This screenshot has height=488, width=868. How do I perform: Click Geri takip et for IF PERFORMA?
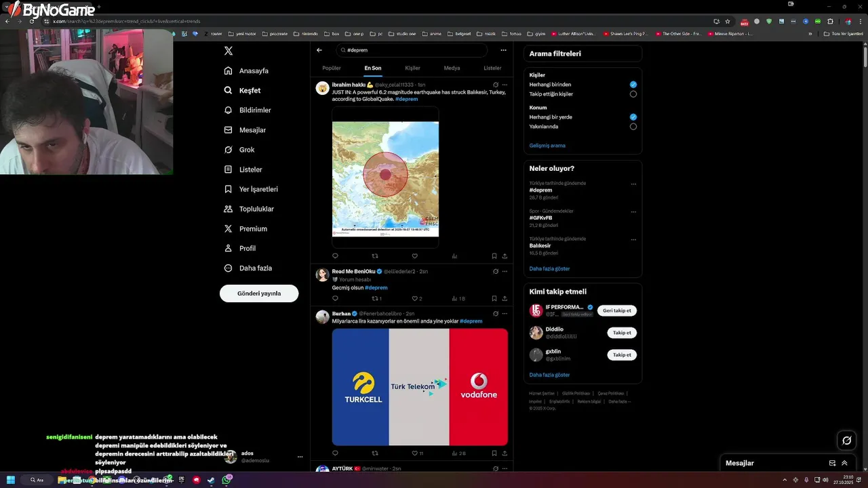[617, 310]
